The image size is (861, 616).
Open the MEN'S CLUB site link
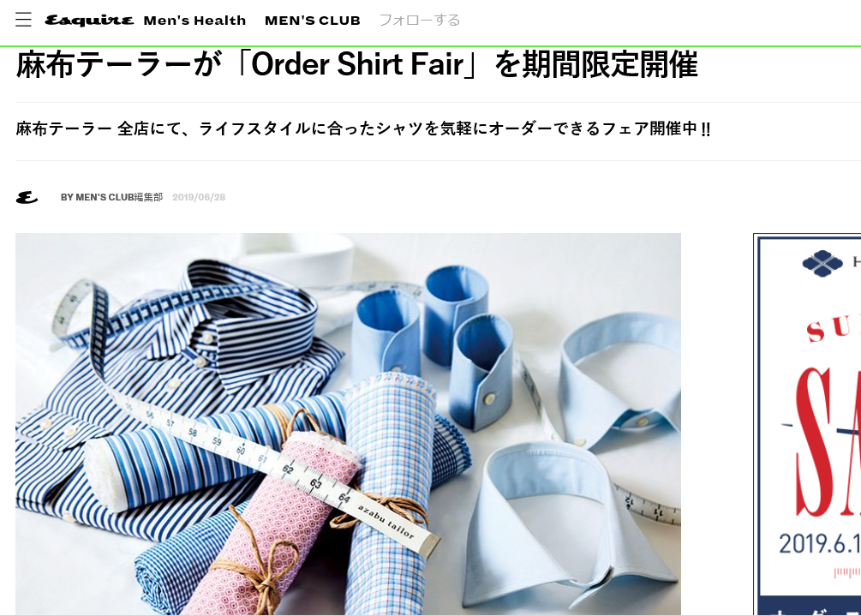coord(313,21)
